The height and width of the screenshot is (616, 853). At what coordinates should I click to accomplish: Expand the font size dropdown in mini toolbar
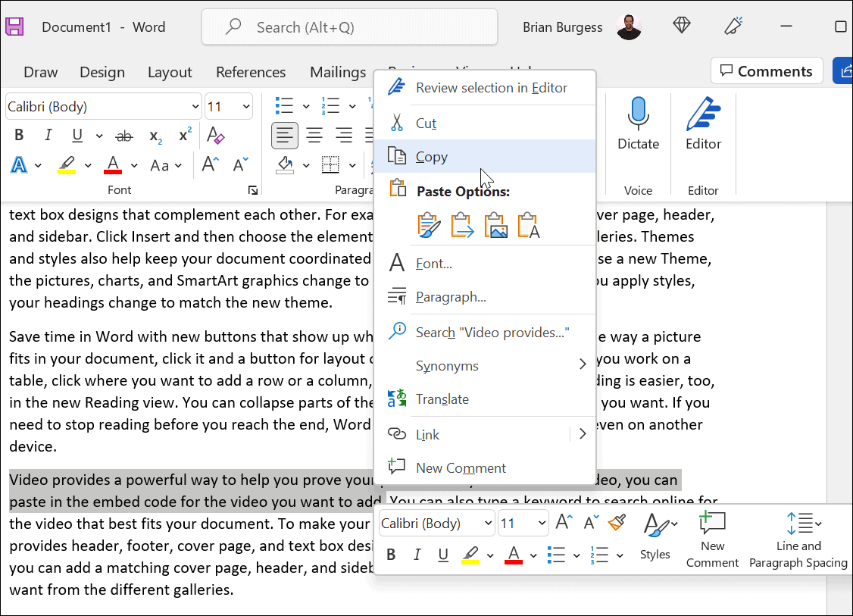coord(542,524)
